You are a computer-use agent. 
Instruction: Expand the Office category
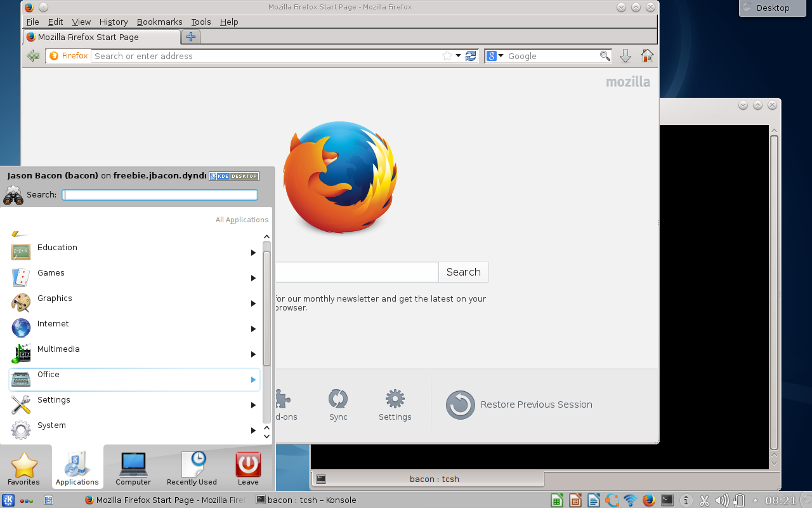(134, 379)
